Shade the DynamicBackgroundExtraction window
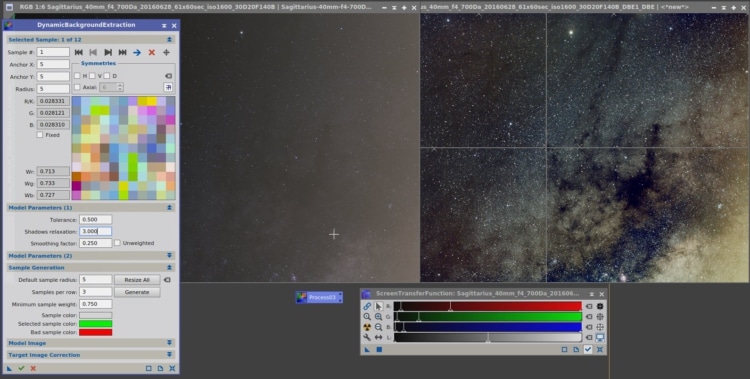This screenshot has width=750, height=379. 164,25
